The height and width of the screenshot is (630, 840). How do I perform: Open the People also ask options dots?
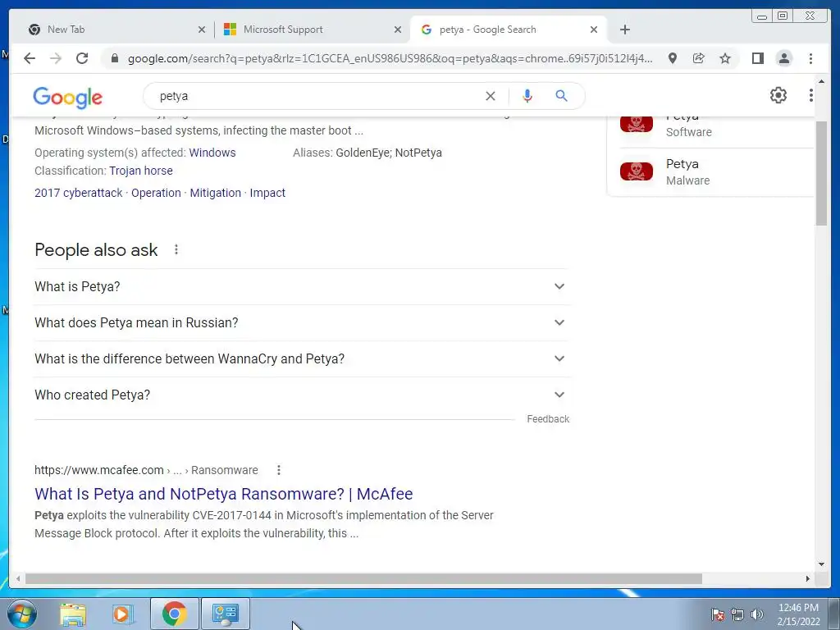pyautogui.click(x=176, y=249)
